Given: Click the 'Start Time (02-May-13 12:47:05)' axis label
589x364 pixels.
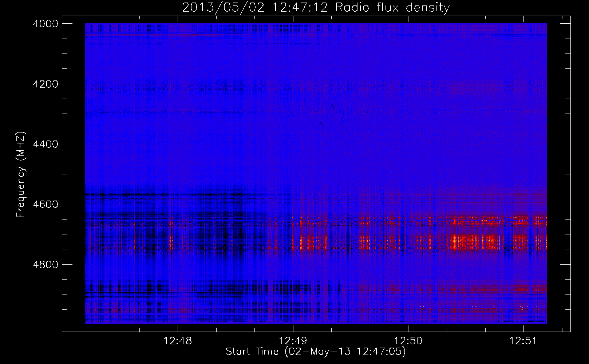Looking at the screenshot, I should coord(316,352).
